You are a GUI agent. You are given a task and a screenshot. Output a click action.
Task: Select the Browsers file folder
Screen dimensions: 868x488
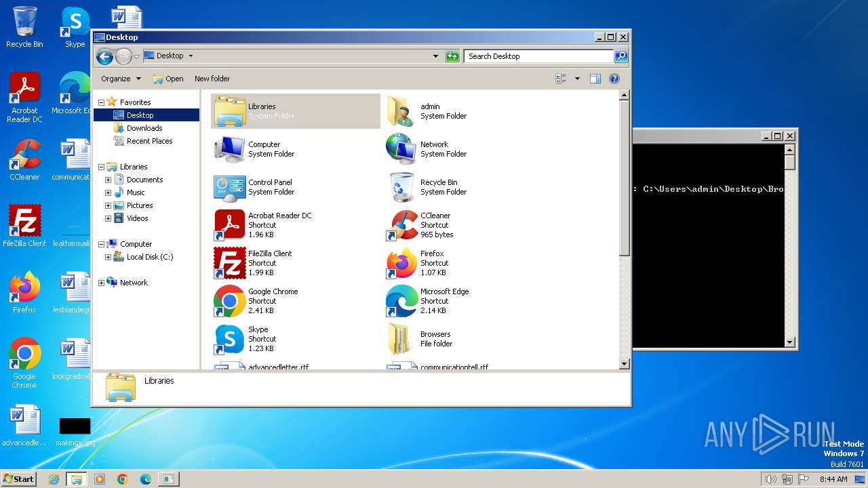[401, 339]
